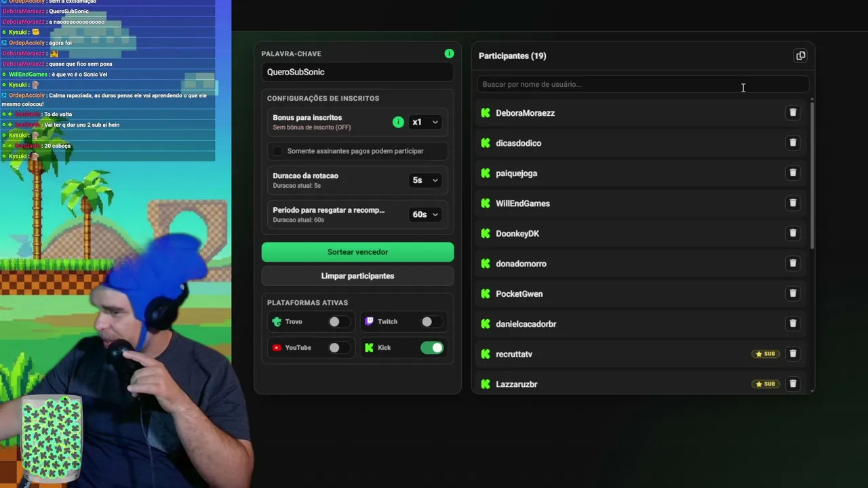Click the SUB badge on recruttatv
Screen dimensions: 868x488
pyautogui.click(x=766, y=354)
